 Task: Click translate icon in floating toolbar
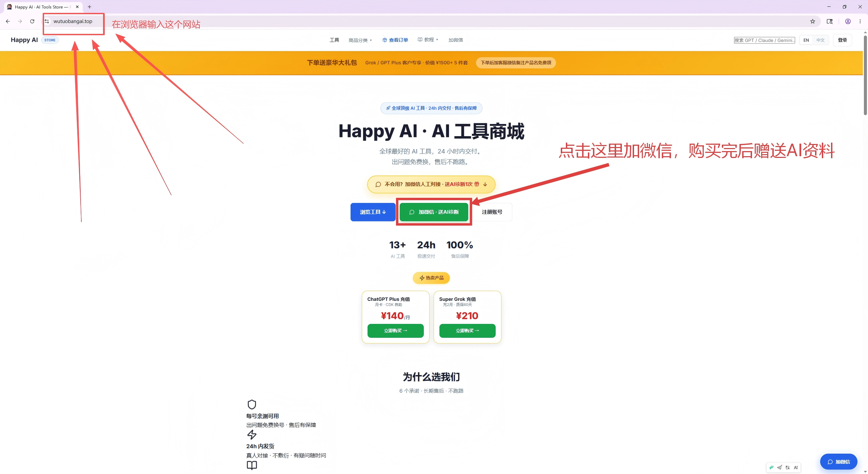coord(788,468)
